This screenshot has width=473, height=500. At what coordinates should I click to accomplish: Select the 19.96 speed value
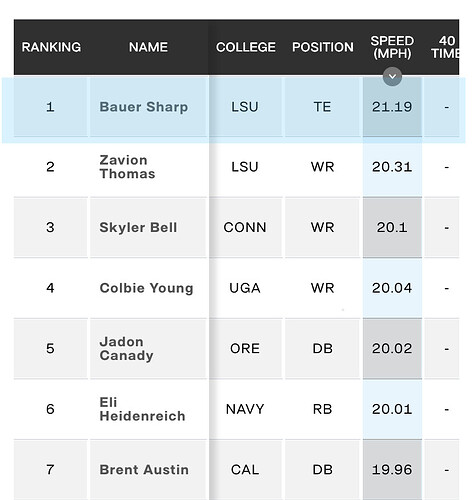[x=392, y=470]
